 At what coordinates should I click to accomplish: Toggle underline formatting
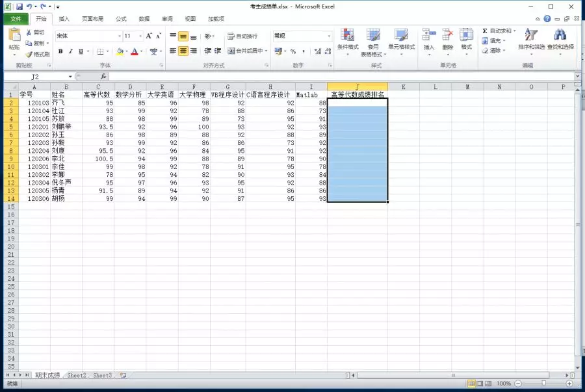[81, 51]
